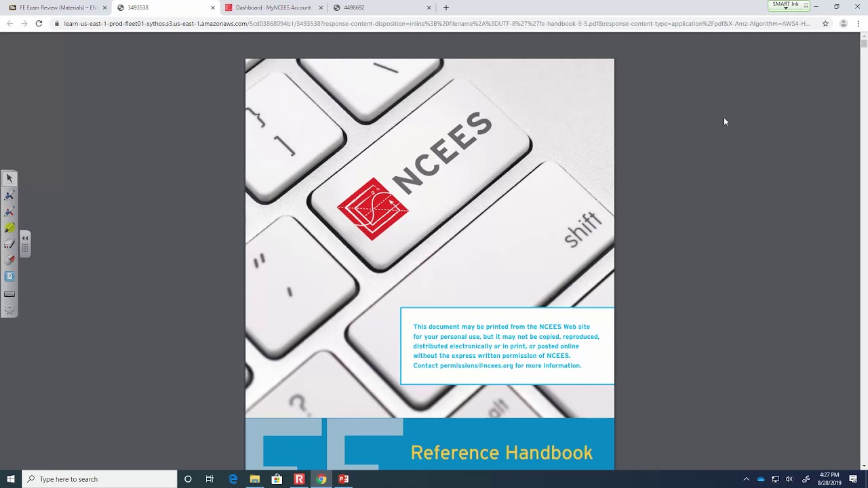Image resolution: width=868 pixels, height=488 pixels.
Task: Open the on-screen keyboard tool
Action: (9, 294)
